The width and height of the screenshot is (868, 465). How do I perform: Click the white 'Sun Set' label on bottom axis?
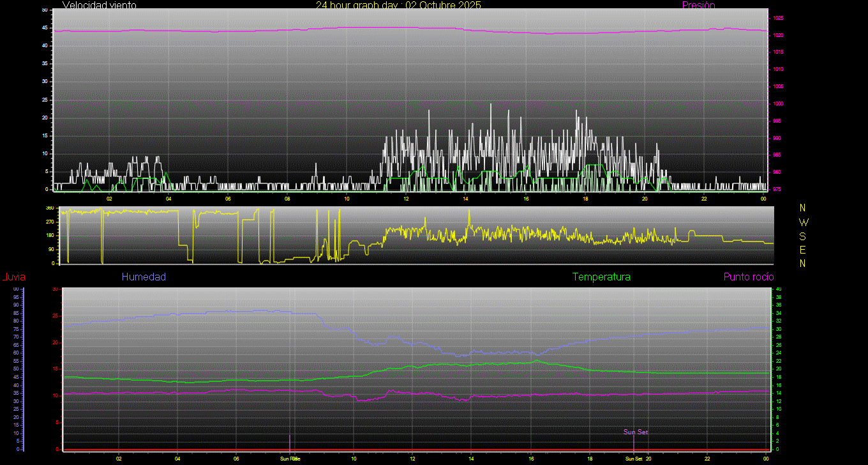634,459
